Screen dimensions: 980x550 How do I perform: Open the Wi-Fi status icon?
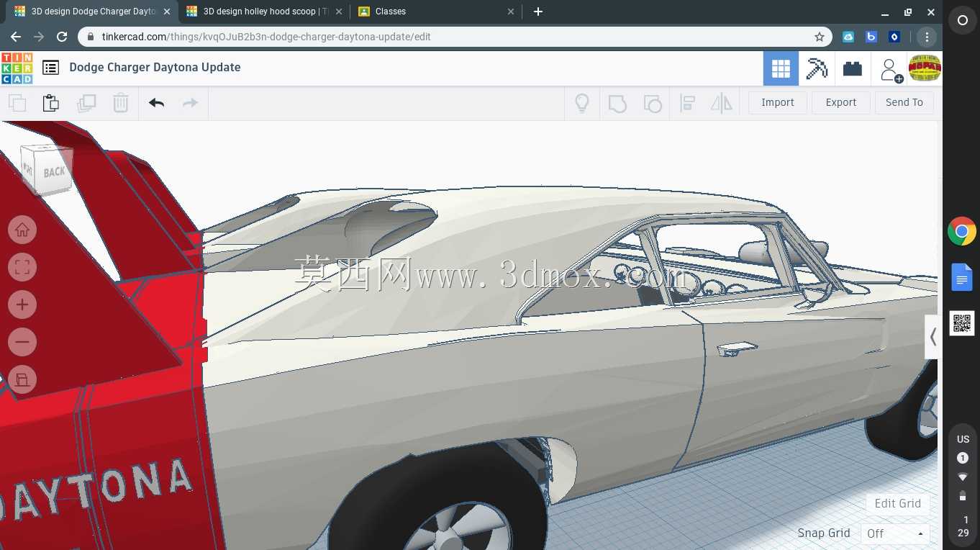(x=963, y=477)
